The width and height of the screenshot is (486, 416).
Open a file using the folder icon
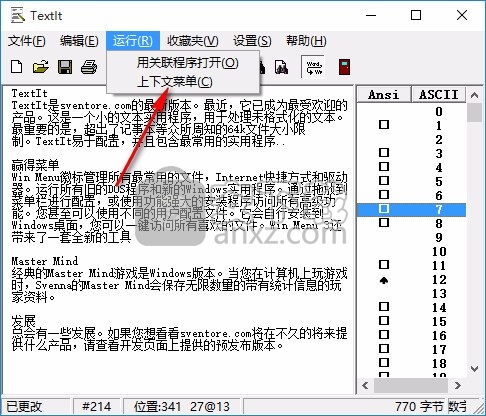(x=41, y=67)
